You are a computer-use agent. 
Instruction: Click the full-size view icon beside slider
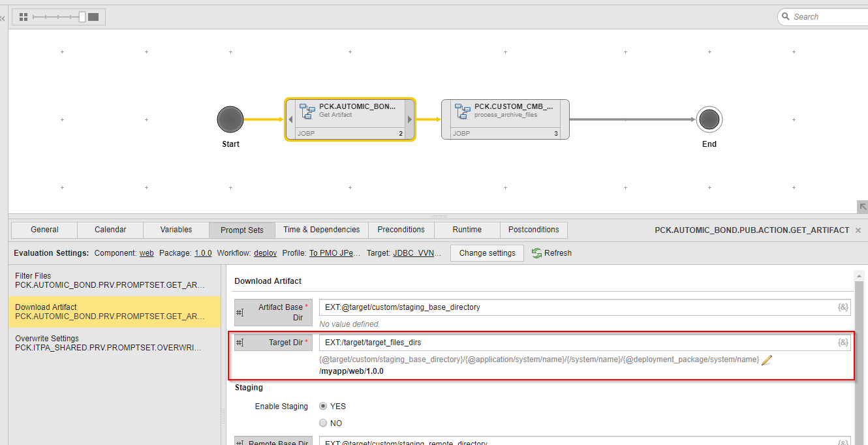pos(93,17)
